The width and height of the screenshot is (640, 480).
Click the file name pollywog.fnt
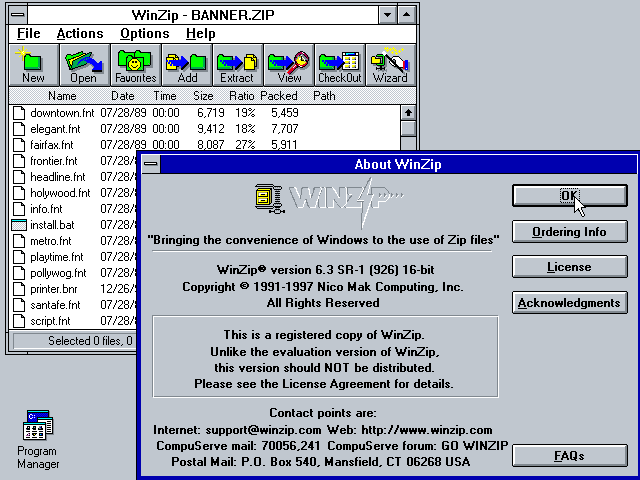point(58,273)
